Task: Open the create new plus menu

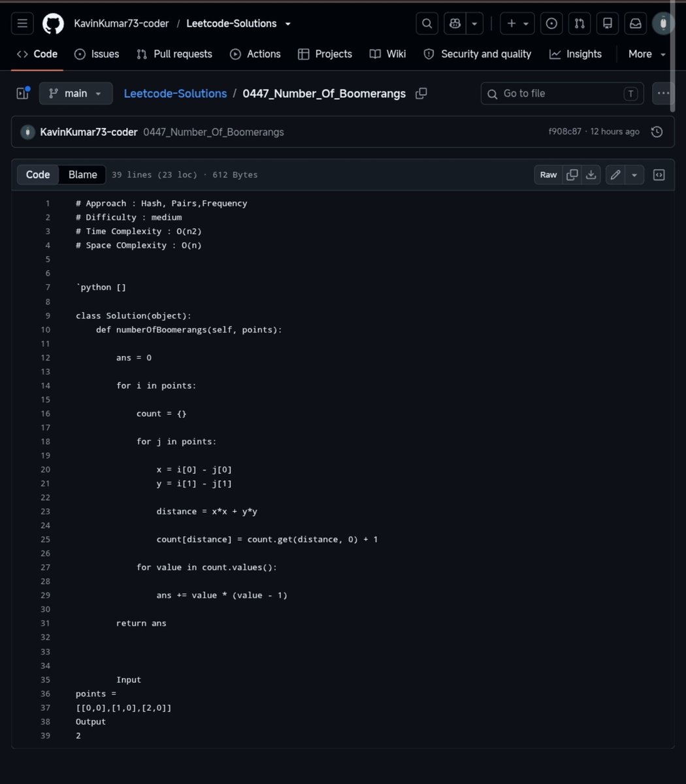Action: tap(517, 24)
